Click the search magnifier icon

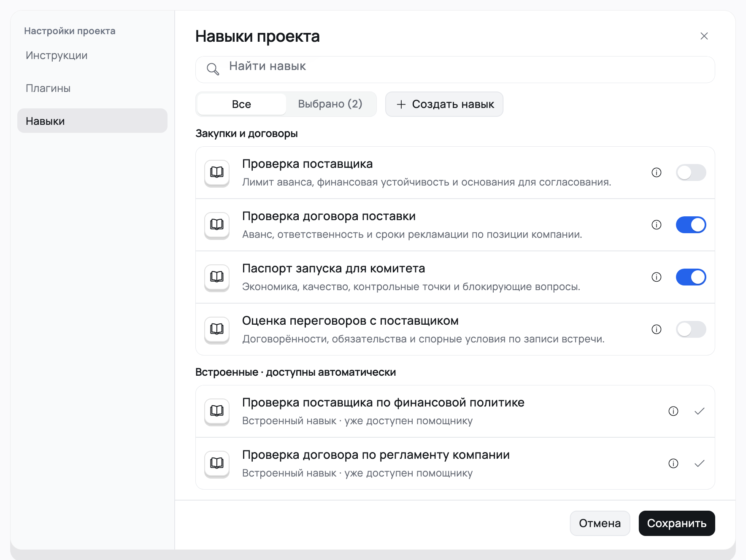pyautogui.click(x=213, y=69)
